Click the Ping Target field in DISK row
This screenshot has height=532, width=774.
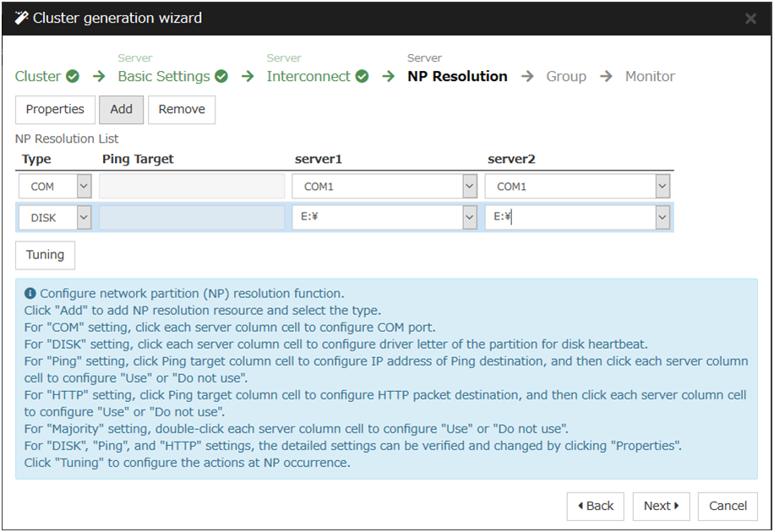pos(192,218)
